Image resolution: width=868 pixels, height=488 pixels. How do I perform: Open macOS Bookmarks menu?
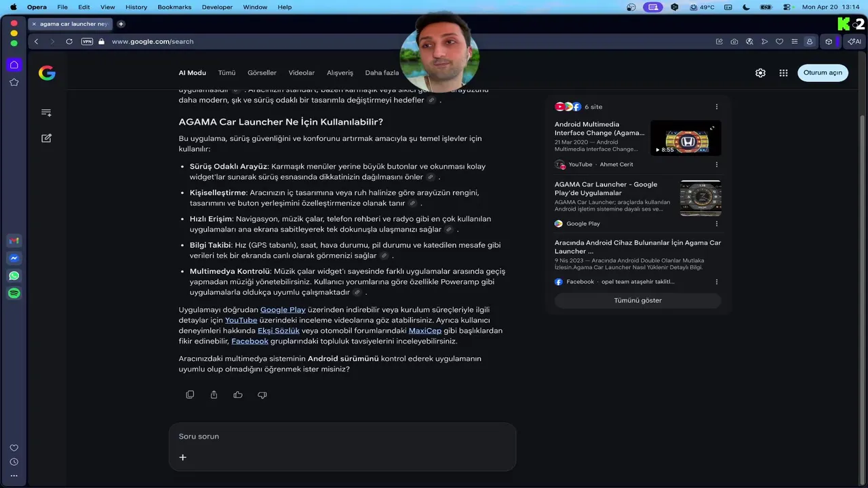[x=174, y=7]
